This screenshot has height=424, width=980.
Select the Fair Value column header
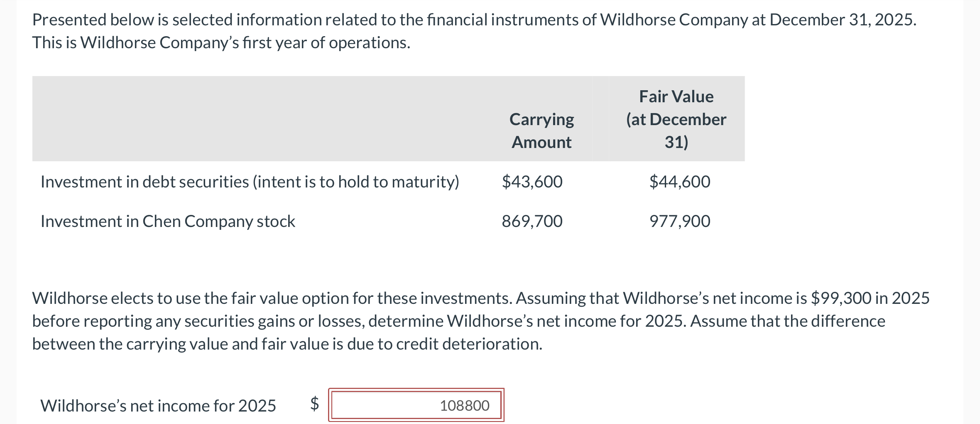click(676, 119)
